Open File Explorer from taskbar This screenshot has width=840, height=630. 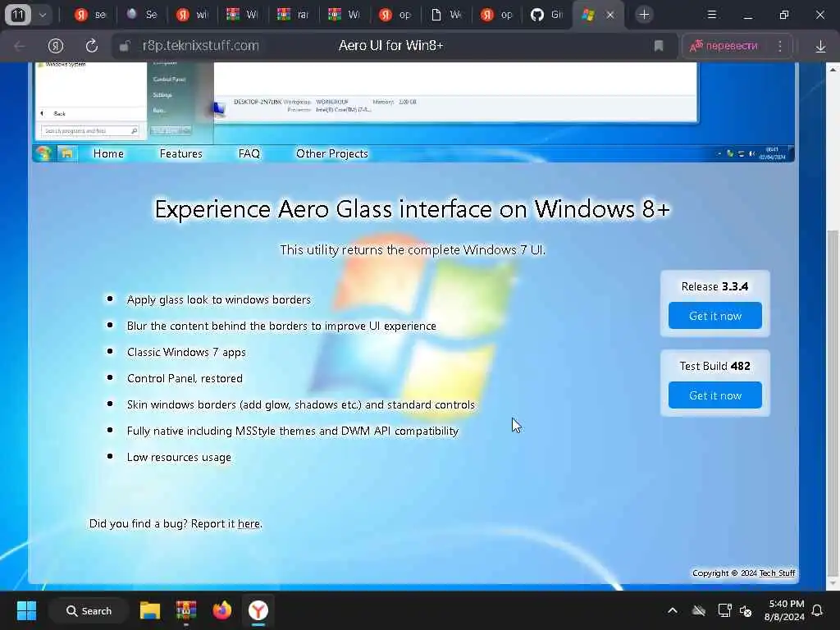point(150,610)
